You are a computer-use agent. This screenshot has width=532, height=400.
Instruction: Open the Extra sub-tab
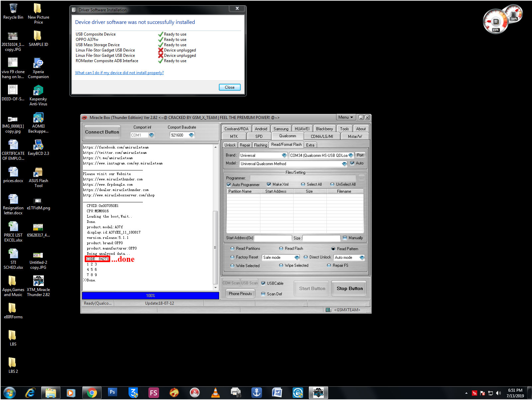point(310,145)
